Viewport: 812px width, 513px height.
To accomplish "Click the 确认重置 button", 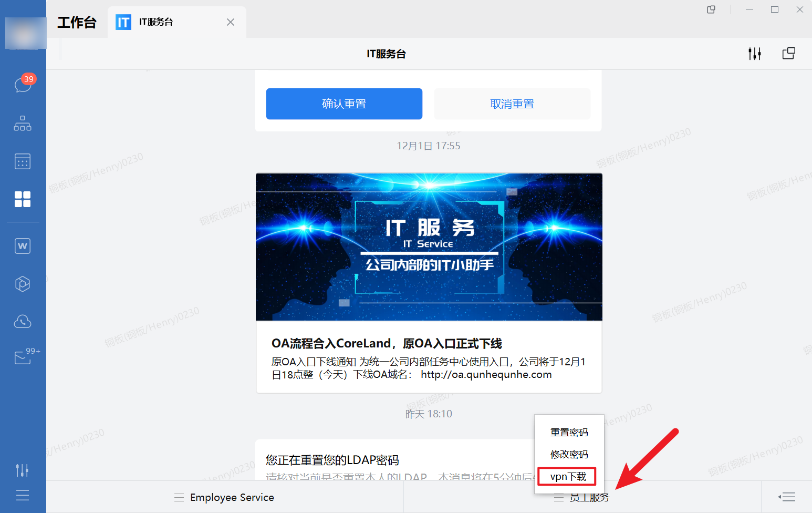I will (344, 104).
